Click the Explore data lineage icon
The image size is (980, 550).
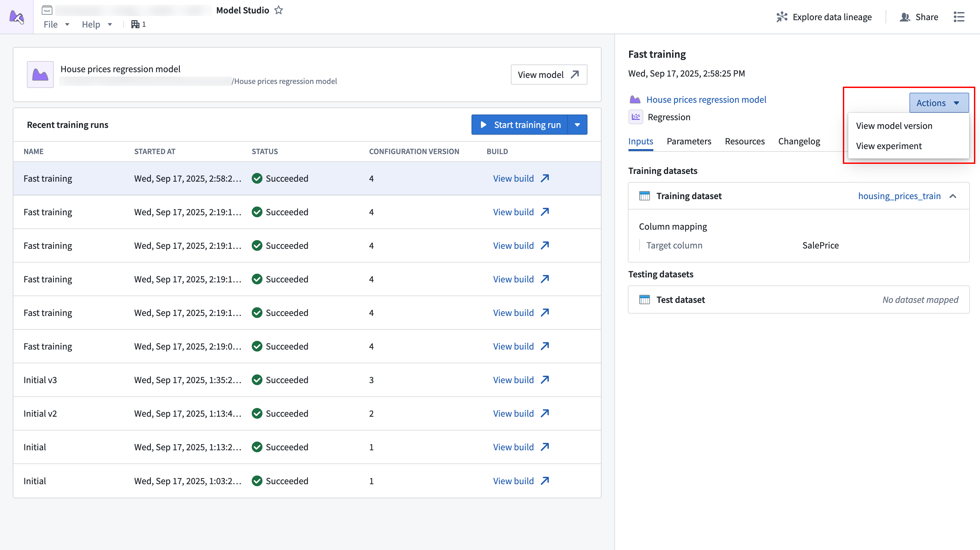[782, 17]
